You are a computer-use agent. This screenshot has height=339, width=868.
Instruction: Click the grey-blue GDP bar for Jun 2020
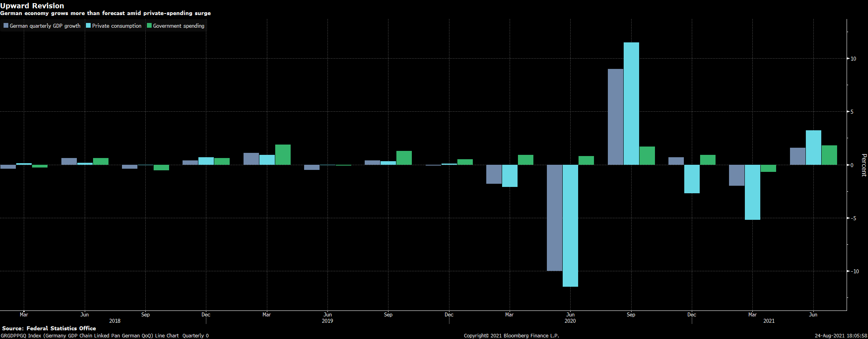click(x=554, y=218)
